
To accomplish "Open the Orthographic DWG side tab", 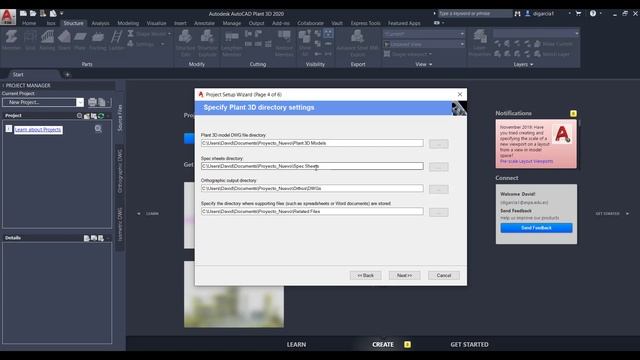I will (x=120, y=171).
